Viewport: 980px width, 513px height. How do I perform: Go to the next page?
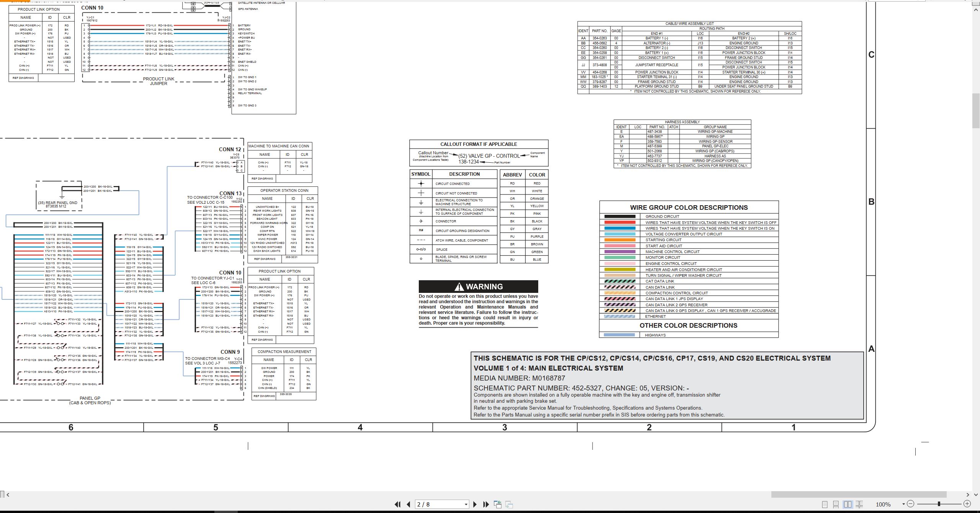pyautogui.click(x=475, y=505)
